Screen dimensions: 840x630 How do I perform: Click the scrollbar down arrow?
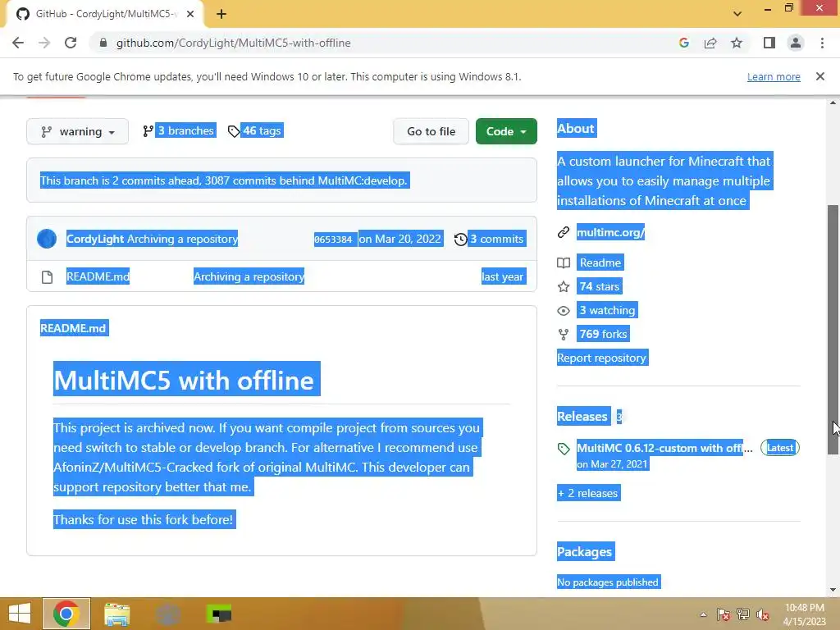pyautogui.click(x=833, y=590)
